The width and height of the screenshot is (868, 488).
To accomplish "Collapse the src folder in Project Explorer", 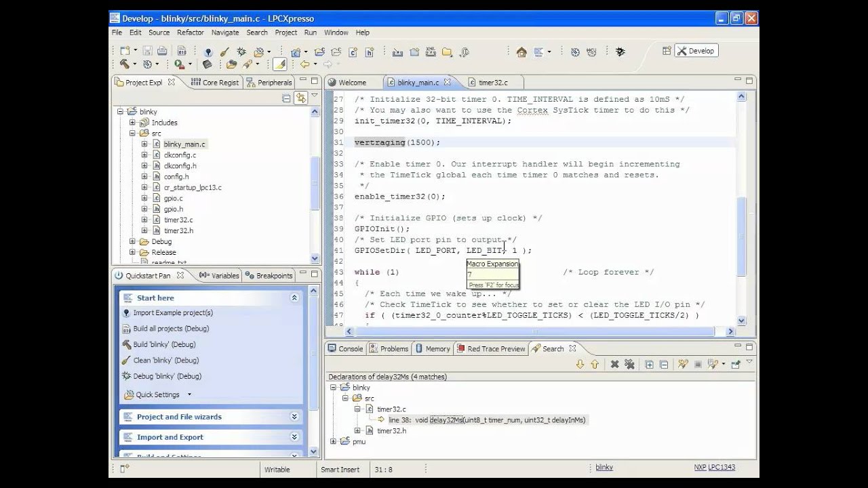I will [133, 134].
